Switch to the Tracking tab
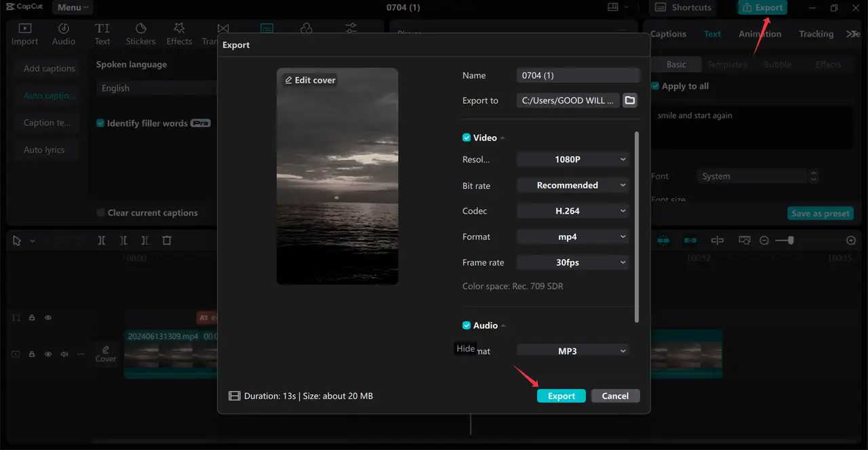This screenshot has width=868, height=450. (x=816, y=34)
